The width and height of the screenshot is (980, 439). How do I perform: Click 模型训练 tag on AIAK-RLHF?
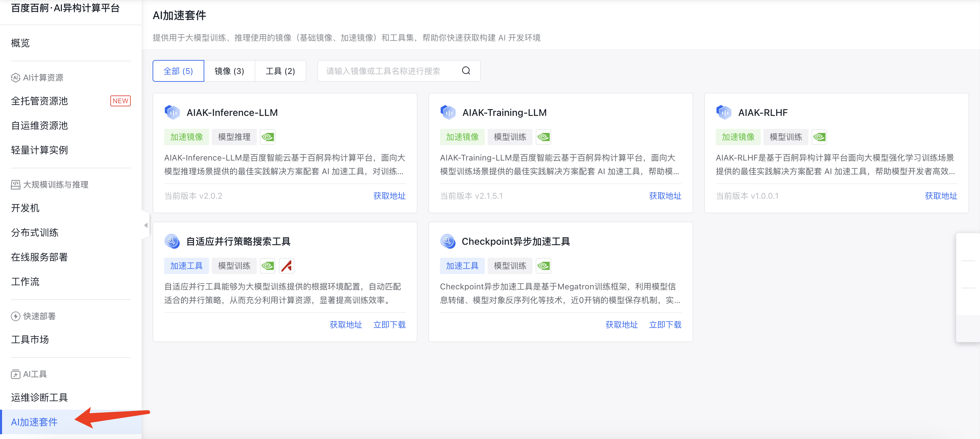point(786,137)
